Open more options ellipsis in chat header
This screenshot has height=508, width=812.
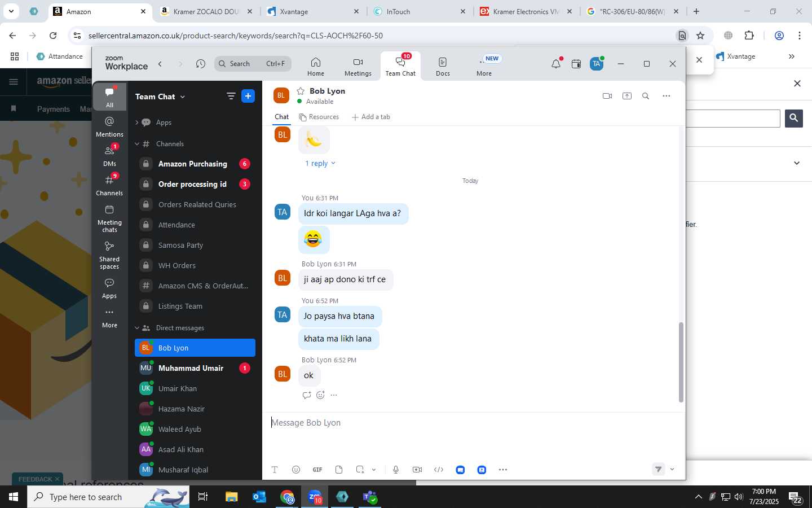667,96
